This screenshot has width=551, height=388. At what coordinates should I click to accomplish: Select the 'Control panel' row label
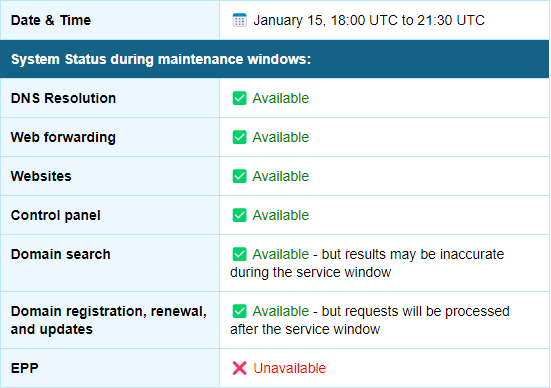[x=56, y=215]
